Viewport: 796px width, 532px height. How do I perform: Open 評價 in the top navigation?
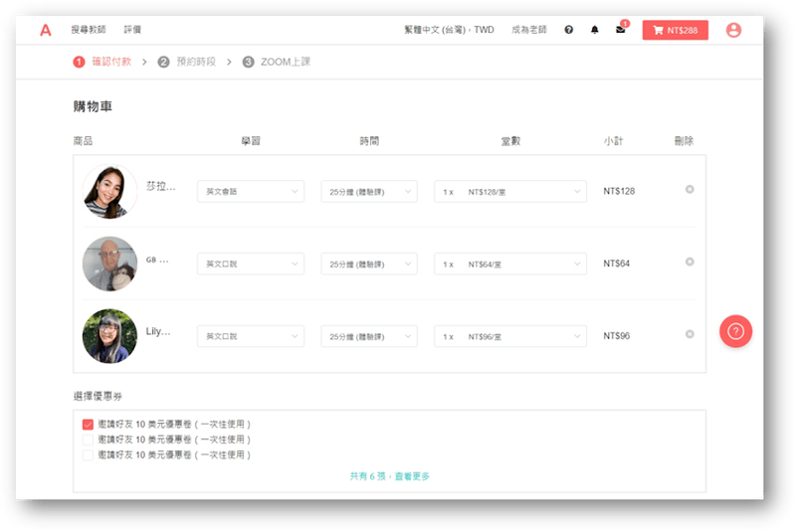pyautogui.click(x=132, y=30)
